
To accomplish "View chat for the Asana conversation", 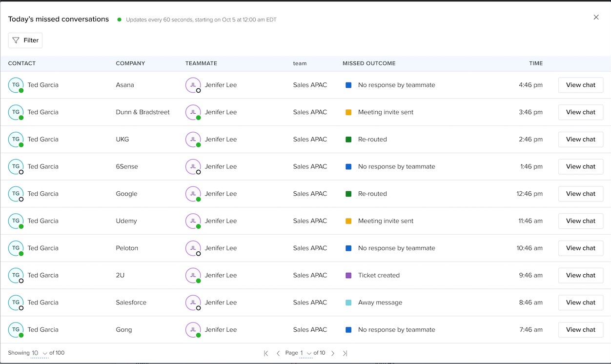I will (581, 85).
